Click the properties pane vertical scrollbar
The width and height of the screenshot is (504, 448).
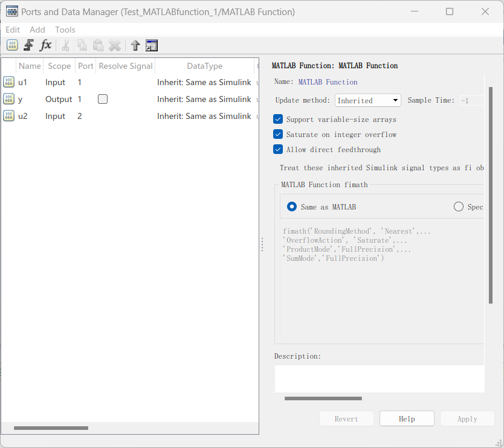(491, 195)
